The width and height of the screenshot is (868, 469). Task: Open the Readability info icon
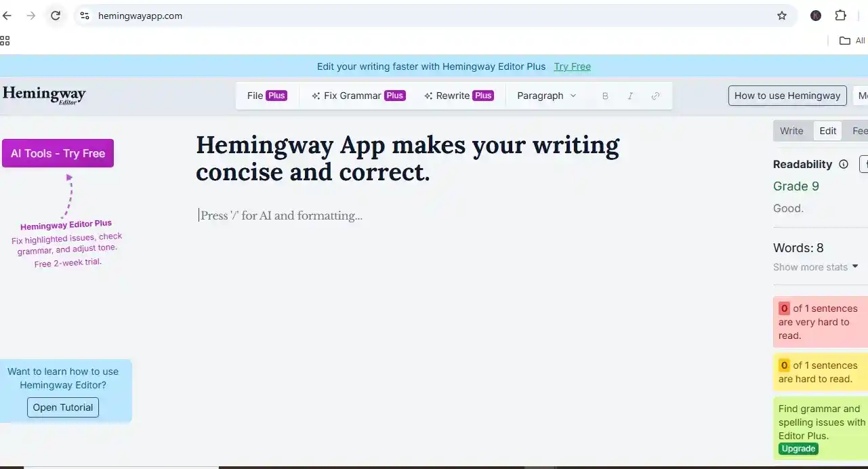tap(844, 164)
